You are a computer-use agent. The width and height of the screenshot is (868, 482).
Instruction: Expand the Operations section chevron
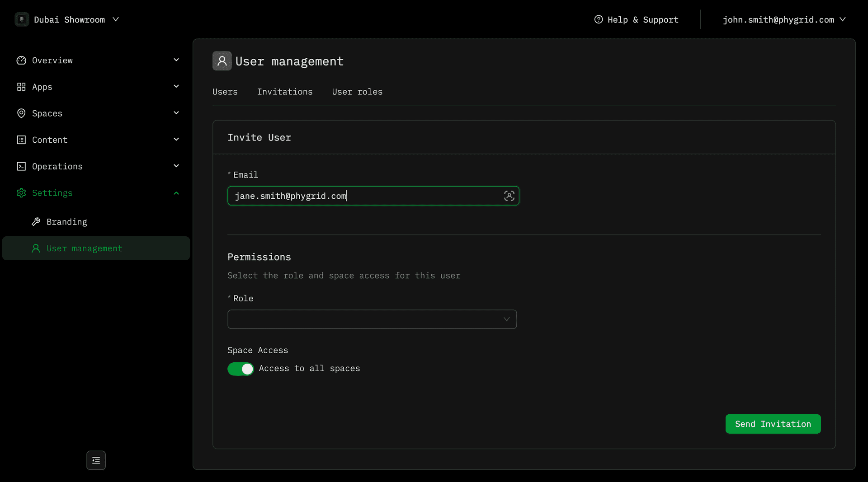click(176, 166)
